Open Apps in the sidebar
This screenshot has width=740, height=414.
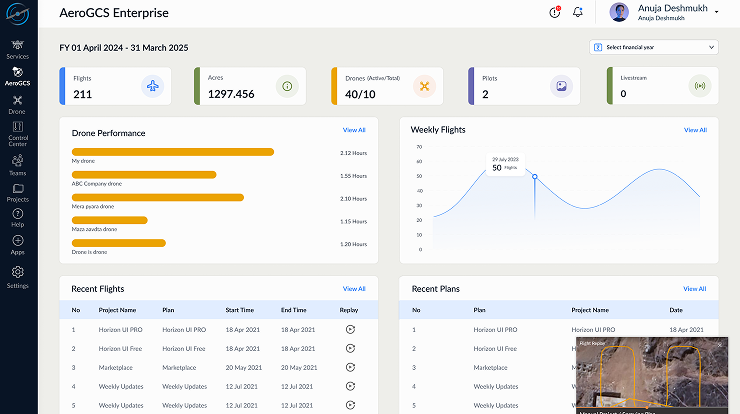17,245
